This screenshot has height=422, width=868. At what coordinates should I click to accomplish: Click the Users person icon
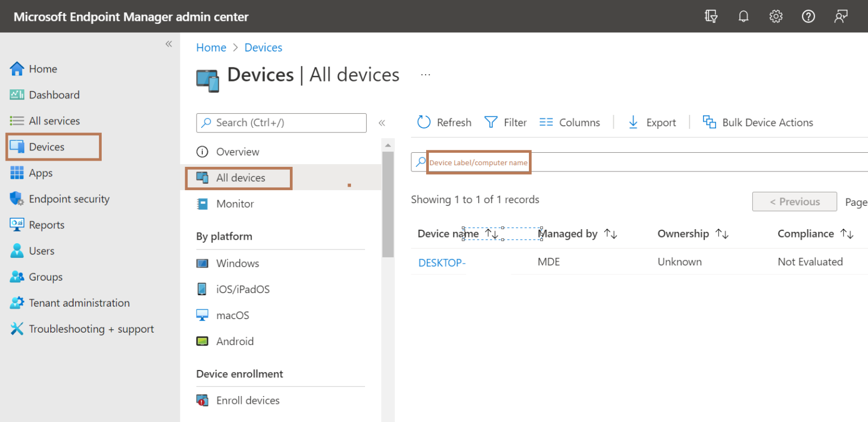point(17,251)
